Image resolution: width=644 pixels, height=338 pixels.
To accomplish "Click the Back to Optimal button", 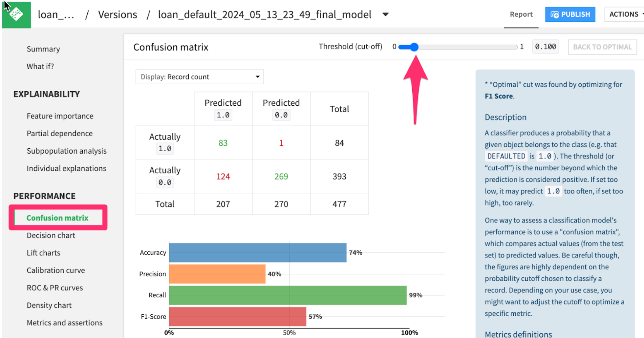I will pyautogui.click(x=602, y=47).
